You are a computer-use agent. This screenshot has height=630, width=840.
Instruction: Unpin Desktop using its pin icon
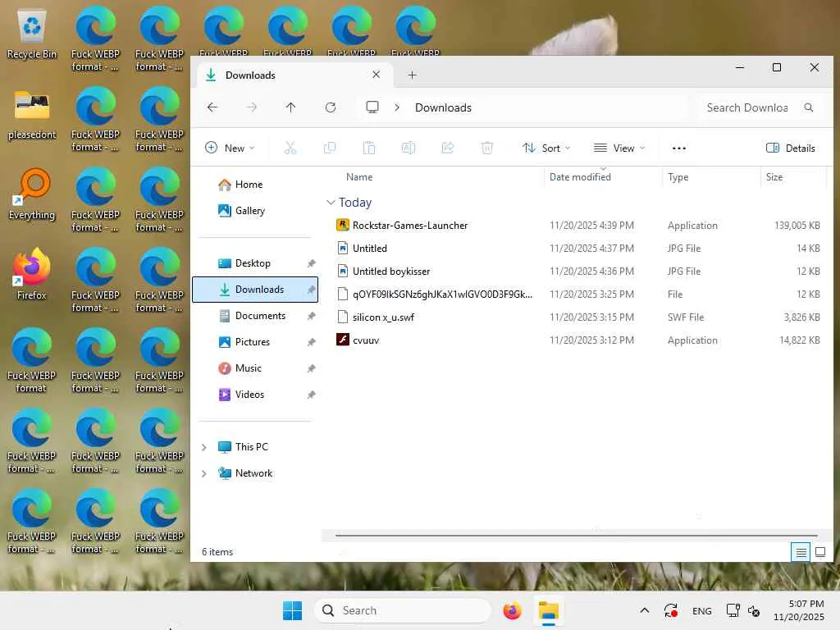coord(311,263)
